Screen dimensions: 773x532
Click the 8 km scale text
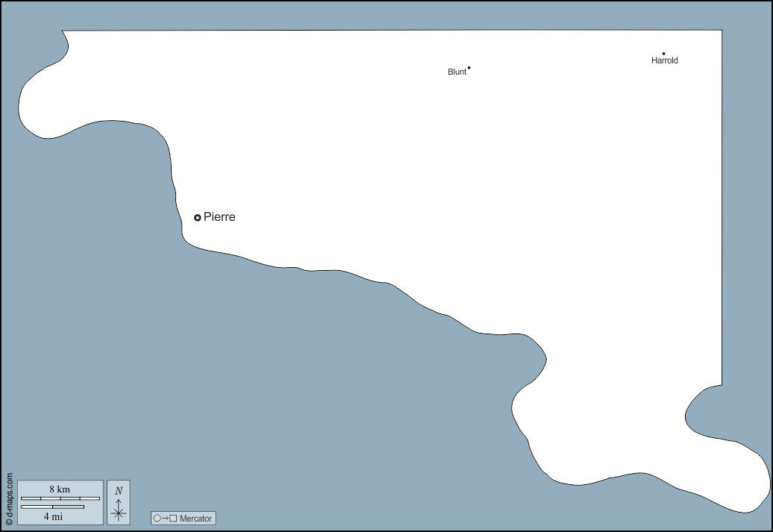pos(60,489)
